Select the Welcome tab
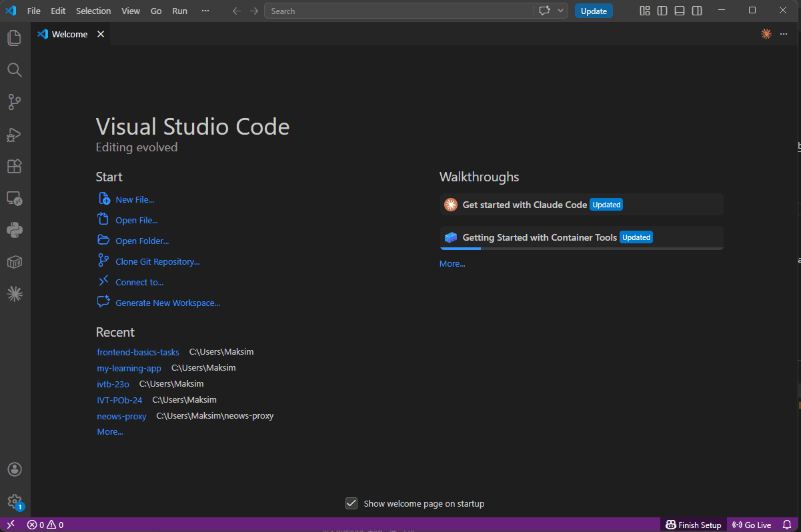 pyautogui.click(x=70, y=34)
